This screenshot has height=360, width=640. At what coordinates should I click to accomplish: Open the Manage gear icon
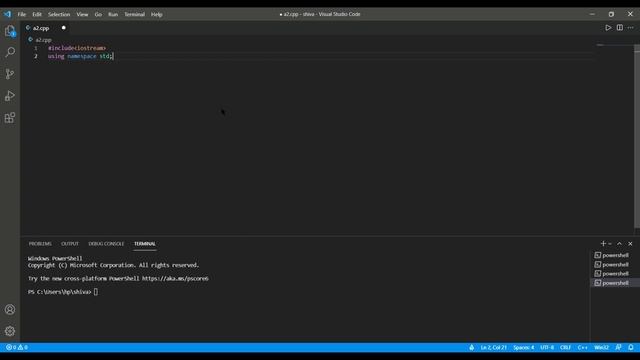click(x=10, y=331)
